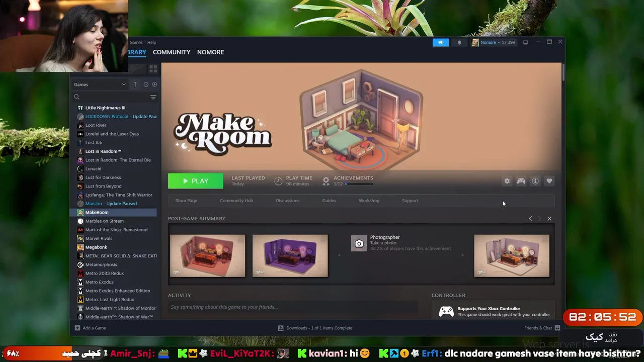The width and height of the screenshot is (644, 362).
Task: Click the ACHIEVEMENTS progress bar
Action: tap(359, 184)
